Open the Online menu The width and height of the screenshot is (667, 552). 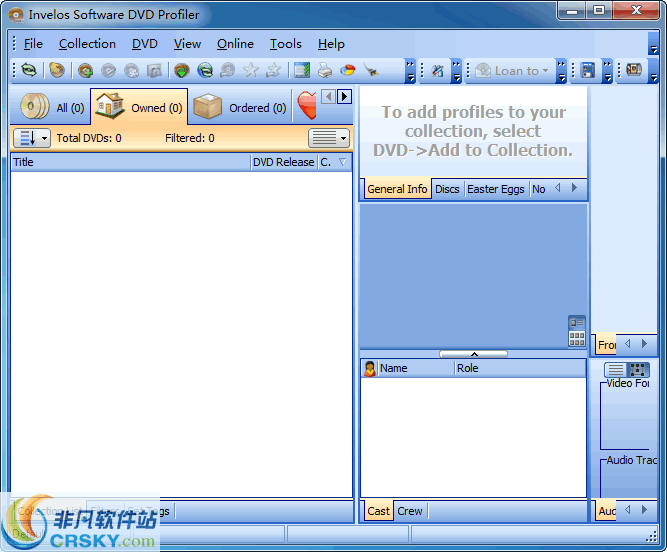(x=235, y=44)
